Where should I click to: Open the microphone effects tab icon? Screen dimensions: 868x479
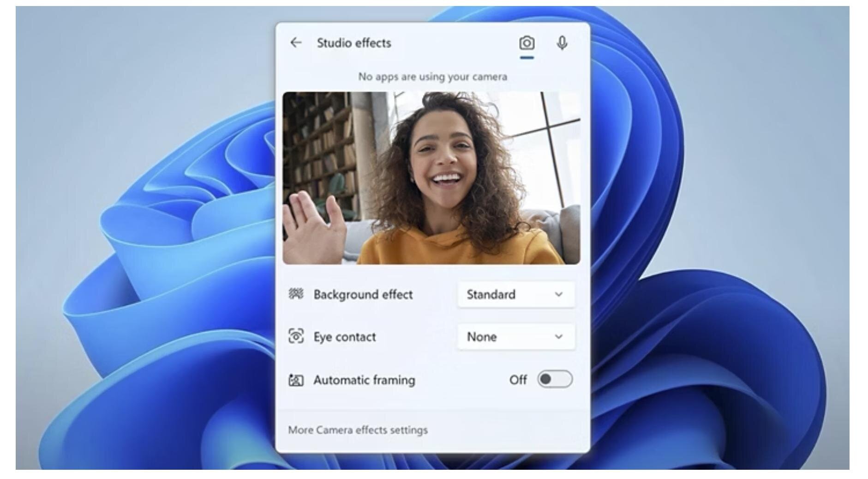(x=562, y=43)
